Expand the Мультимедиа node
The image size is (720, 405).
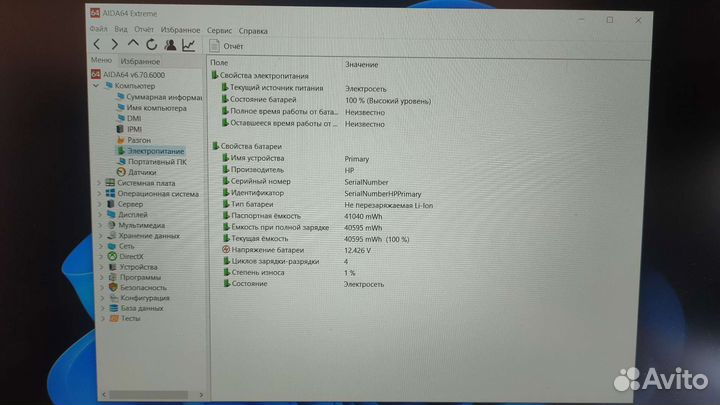[x=101, y=225]
